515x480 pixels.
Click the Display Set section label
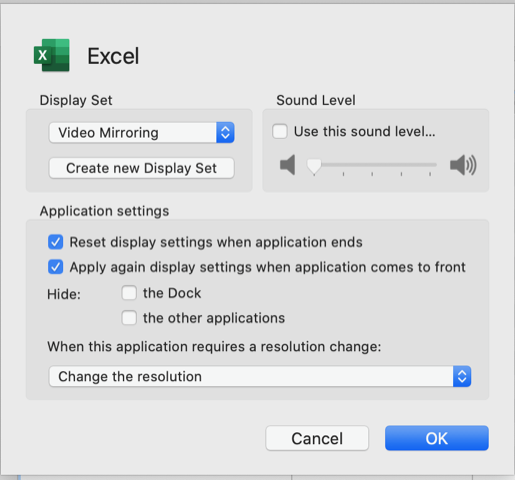(x=76, y=100)
